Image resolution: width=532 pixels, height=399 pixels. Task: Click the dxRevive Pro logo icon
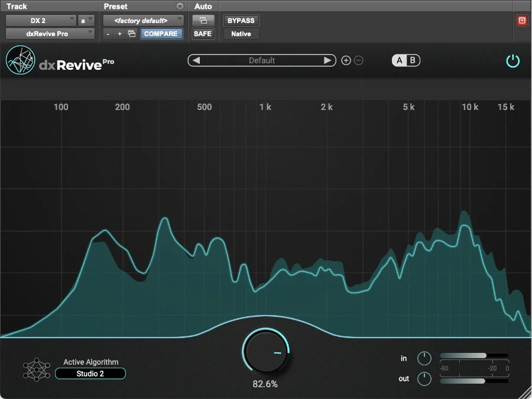pos(20,61)
